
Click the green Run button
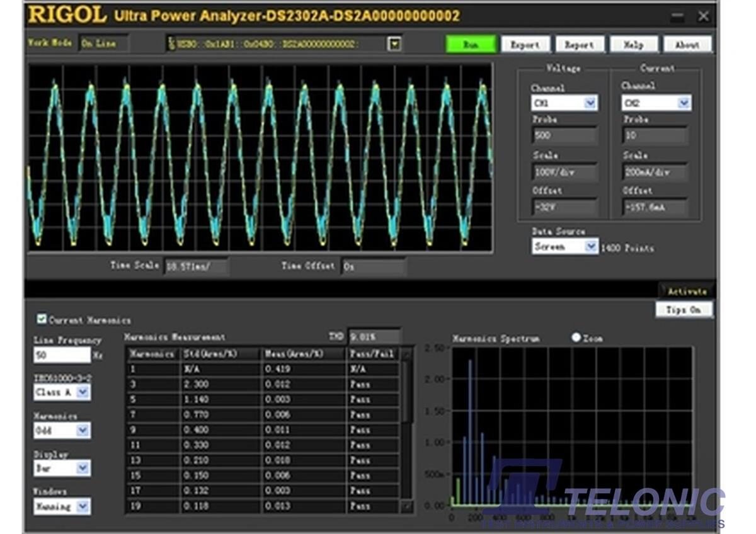pos(471,45)
